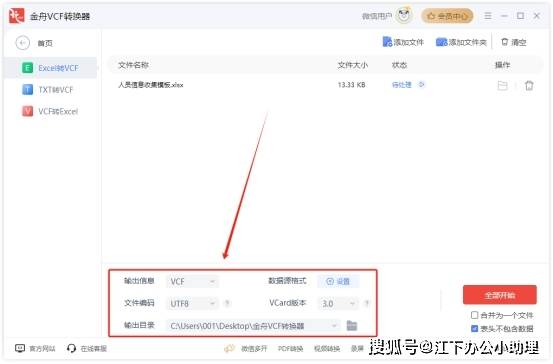Click the help icon next to 文件编码
Viewport: 553px width, 364px height.
[227, 303]
